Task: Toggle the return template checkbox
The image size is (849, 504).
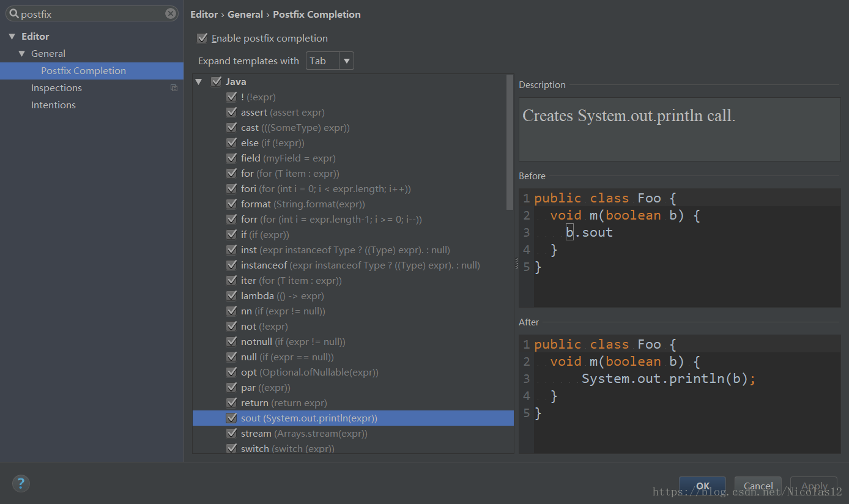Action: click(x=231, y=402)
